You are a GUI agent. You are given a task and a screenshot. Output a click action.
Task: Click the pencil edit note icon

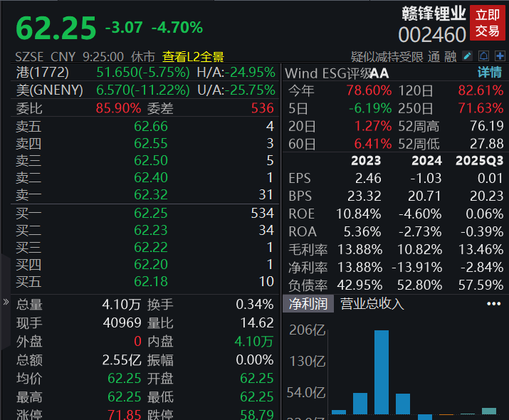tap(468, 56)
